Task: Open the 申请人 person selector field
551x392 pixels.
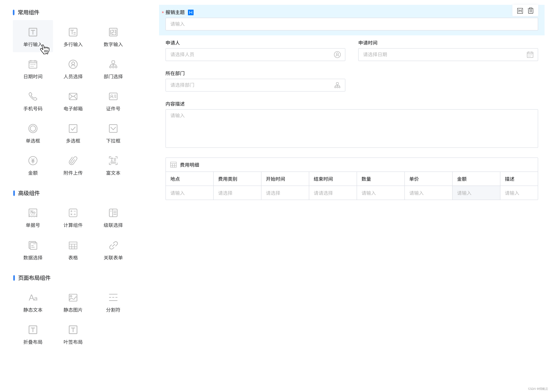Action: coord(255,55)
